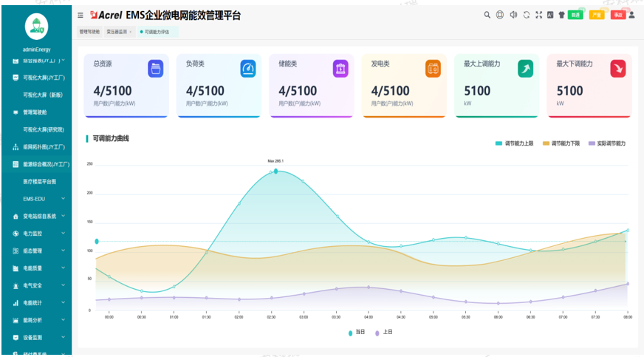
Task: Toggle 调节能力下限 legend entry
Action: 561,143
